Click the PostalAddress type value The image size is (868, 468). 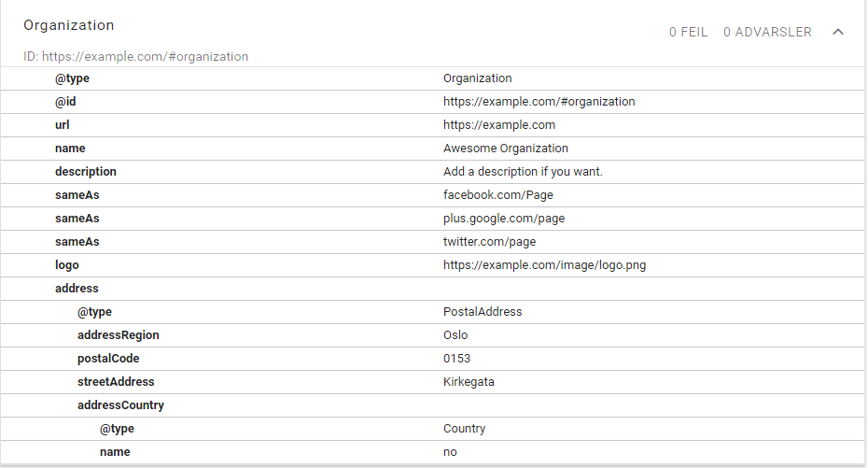click(483, 312)
